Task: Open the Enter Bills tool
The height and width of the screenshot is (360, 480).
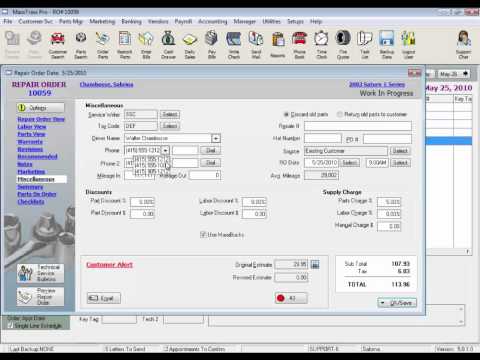Action: coord(146,45)
